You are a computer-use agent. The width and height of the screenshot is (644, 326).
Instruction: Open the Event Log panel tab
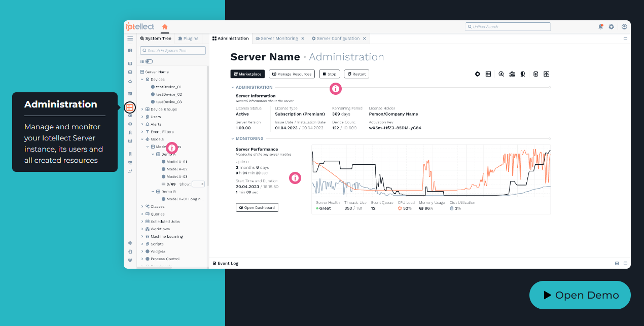click(225, 264)
